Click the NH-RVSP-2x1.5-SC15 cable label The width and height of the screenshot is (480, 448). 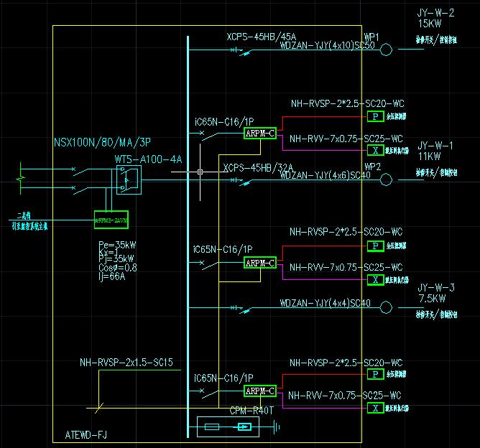(126, 363)
